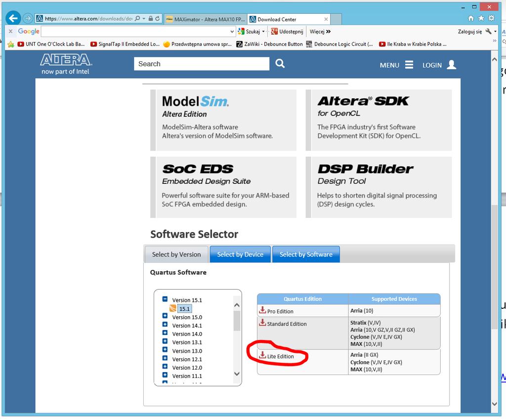Expand the Version 13.0 tree node
506x420 pixels.
(x=165, y=350)
